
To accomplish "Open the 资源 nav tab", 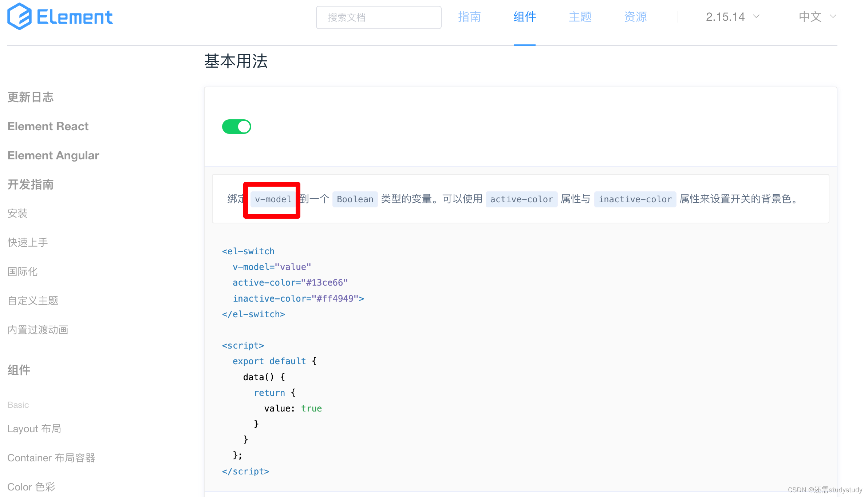I will (635, 17).
